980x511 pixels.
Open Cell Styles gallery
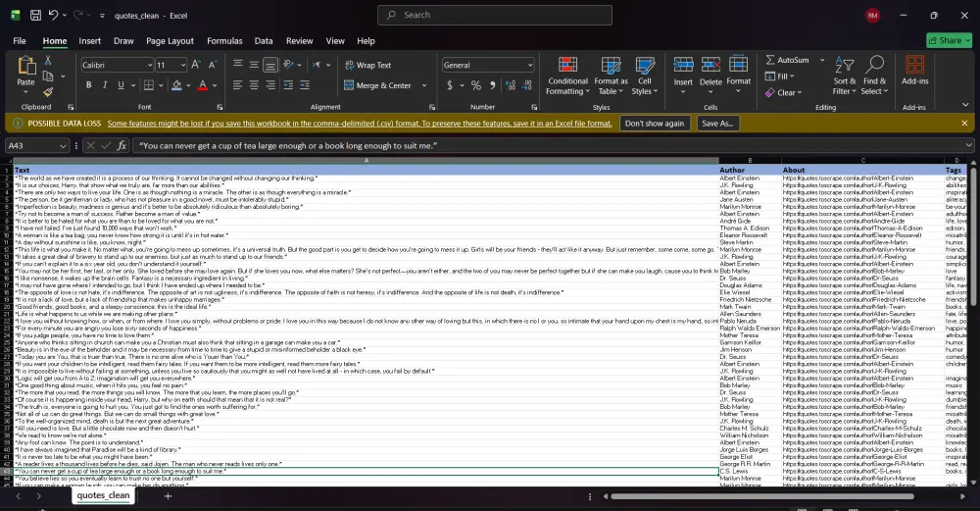(x=645, y=77)
